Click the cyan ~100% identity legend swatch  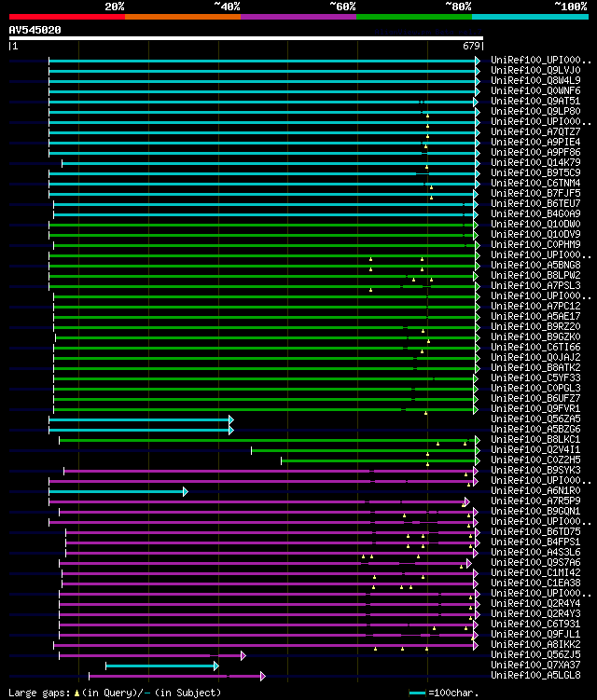pos(530,17)
